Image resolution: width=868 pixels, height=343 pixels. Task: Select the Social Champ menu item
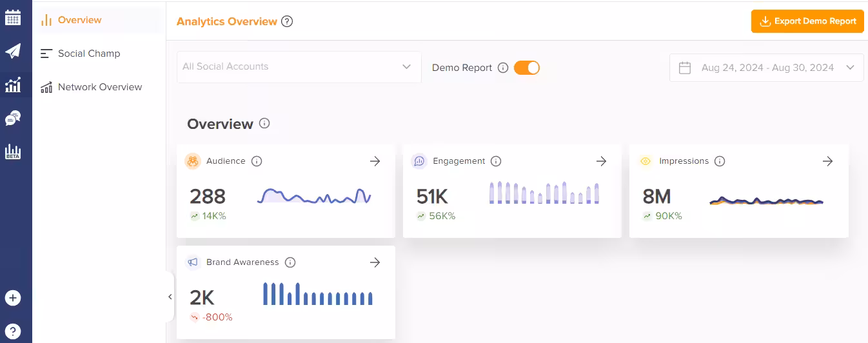click(99, 54)
